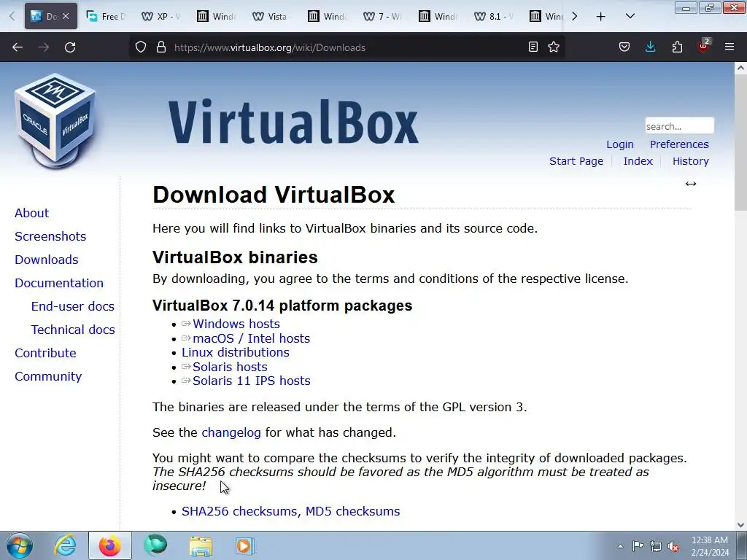Open Downloads in the sidebar

pyautogui.click(x=46, y=260)
